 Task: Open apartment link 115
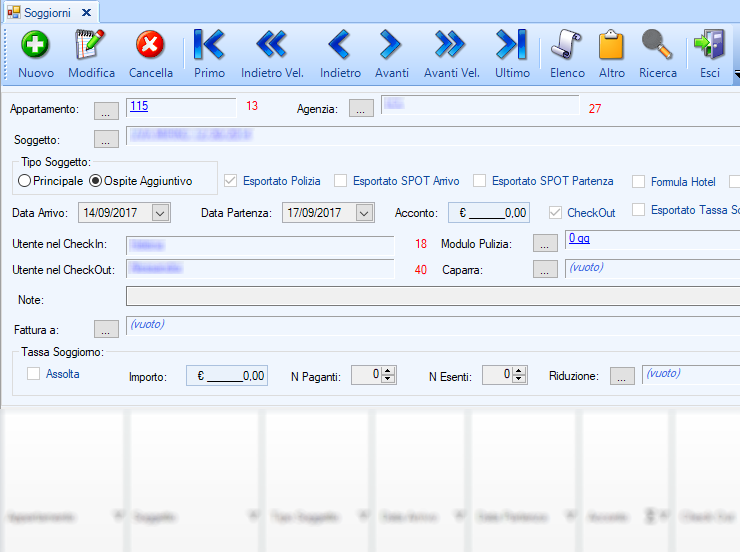pyautogui.click(x=139, y=105)
